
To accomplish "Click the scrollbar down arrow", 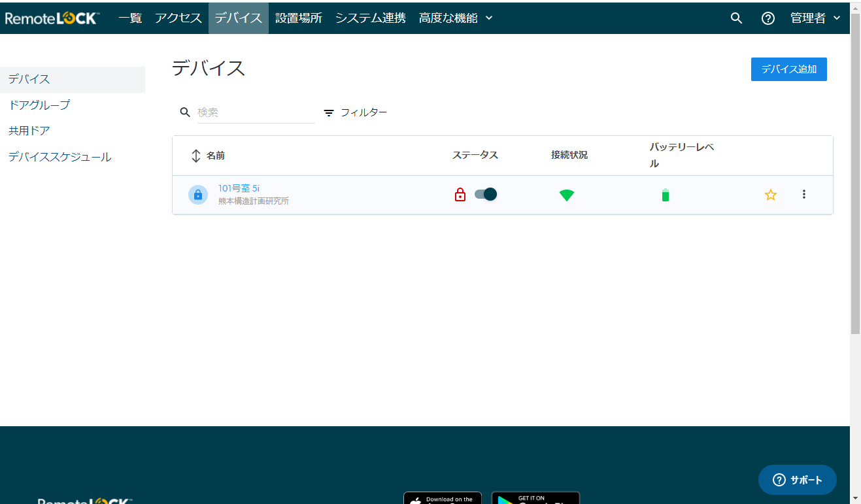I will pyautogui.click(x=855, y=498).
